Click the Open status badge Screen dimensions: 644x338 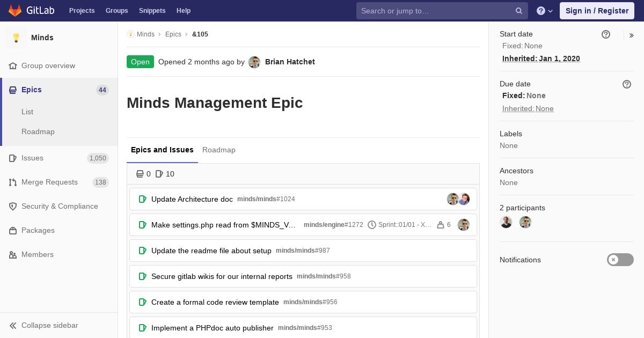click(140, 62)
